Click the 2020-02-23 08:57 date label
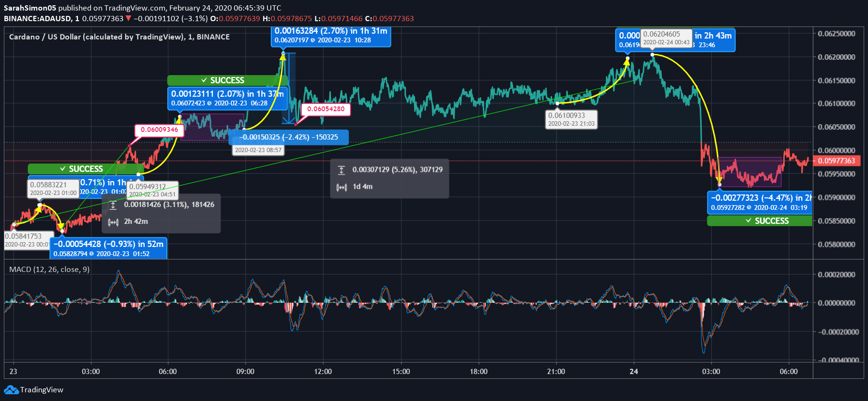This screenshot has width=868, height=401. tap(258, 150)
